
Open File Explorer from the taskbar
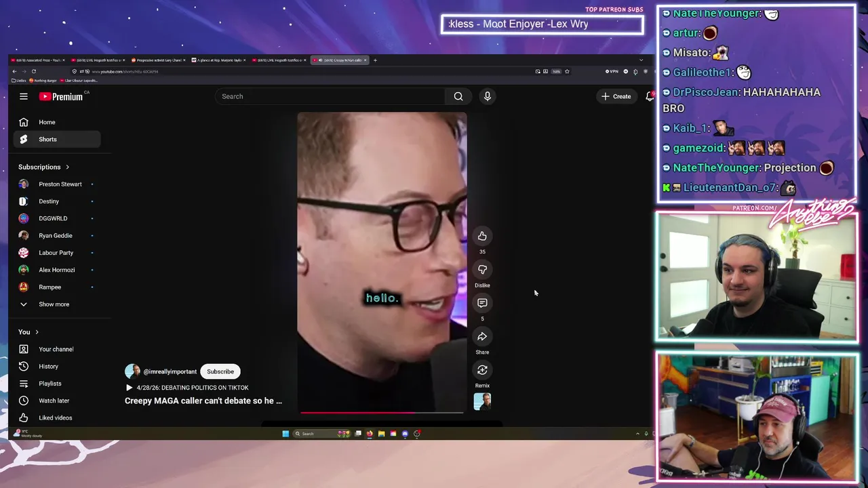(x=381, y=434)
